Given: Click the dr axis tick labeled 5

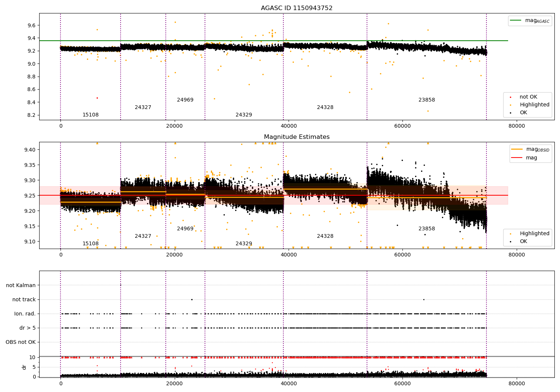Looking at the screenshot, I should [34, 367].
